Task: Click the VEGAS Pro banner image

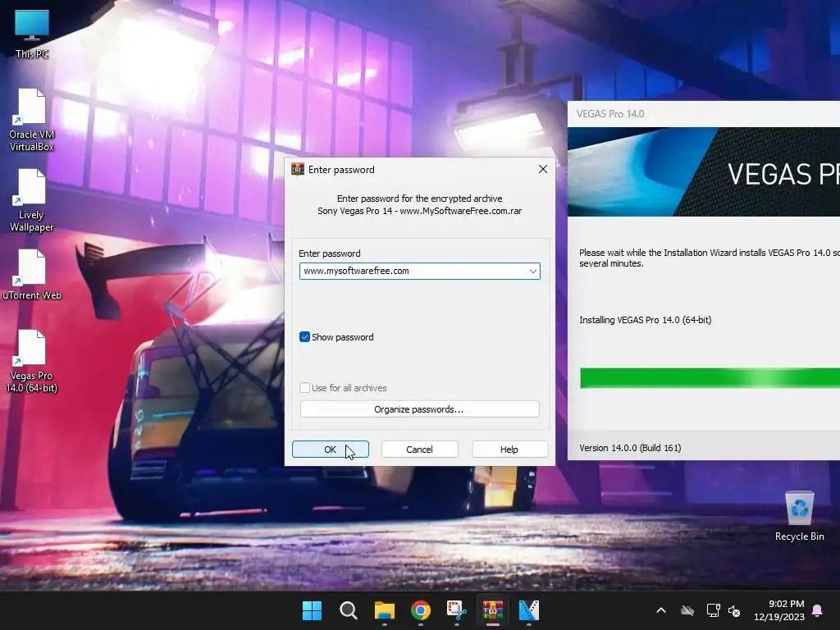Action: coord(703,172)
